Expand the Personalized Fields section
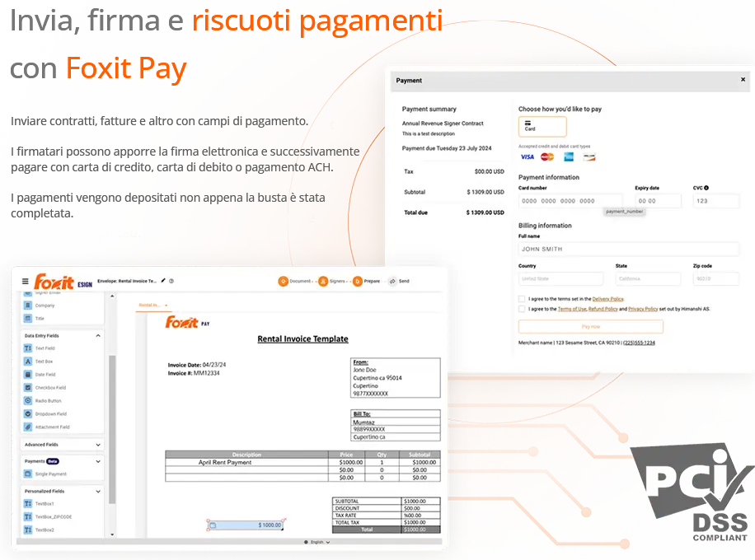Screen dimensions: 755x560 point(98,491)
